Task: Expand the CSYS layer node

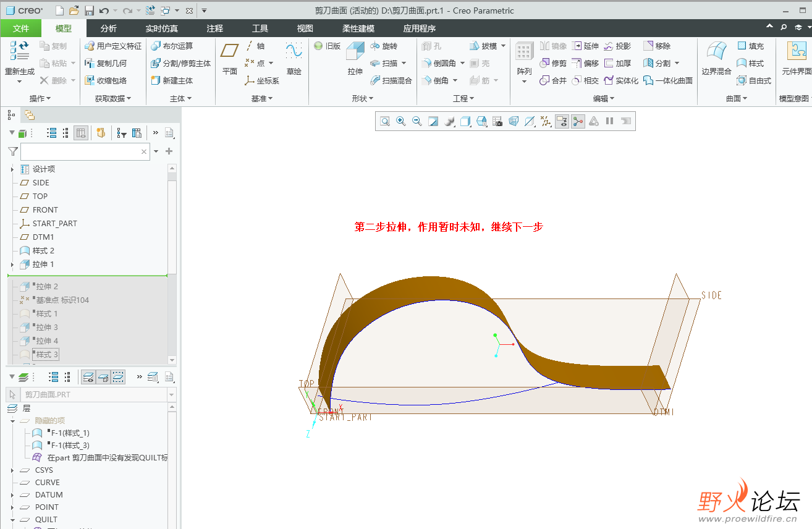Action: pos(12,470)
